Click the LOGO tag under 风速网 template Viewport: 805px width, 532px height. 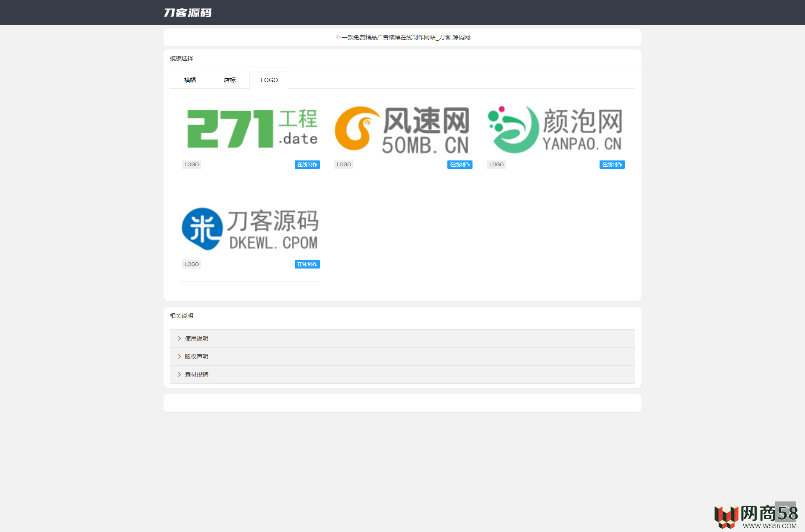click(344, 165)
